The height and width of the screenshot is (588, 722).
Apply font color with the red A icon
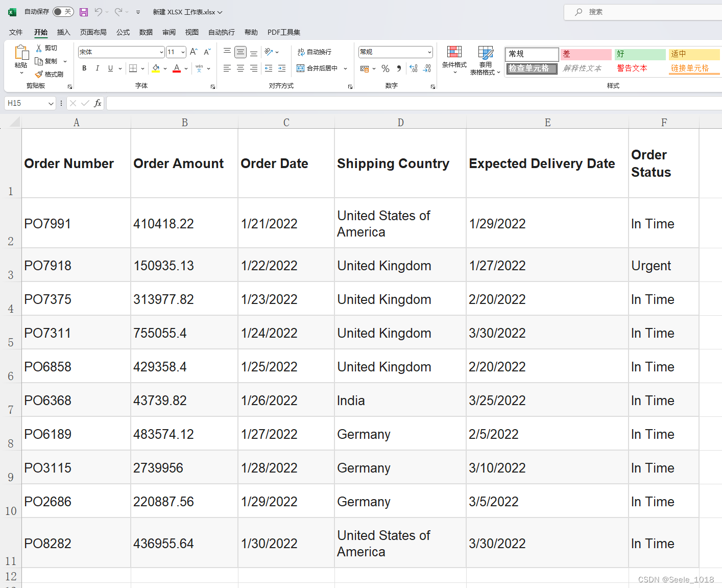point(177,68)
